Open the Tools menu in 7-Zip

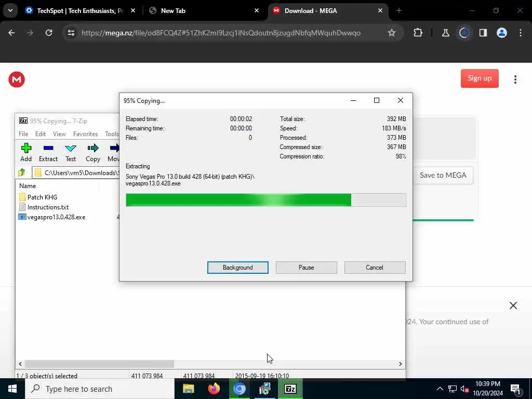point(112,134)
